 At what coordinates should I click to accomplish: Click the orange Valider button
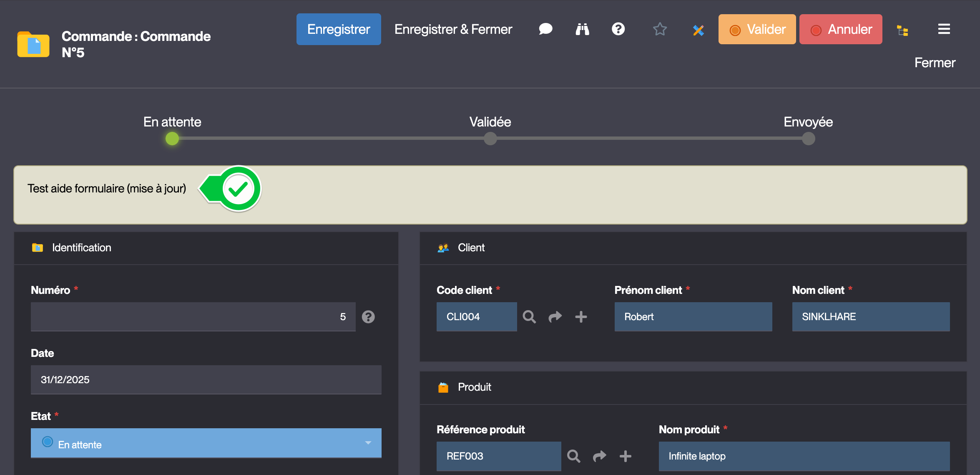pyautogui.click(x=757, y=29)
